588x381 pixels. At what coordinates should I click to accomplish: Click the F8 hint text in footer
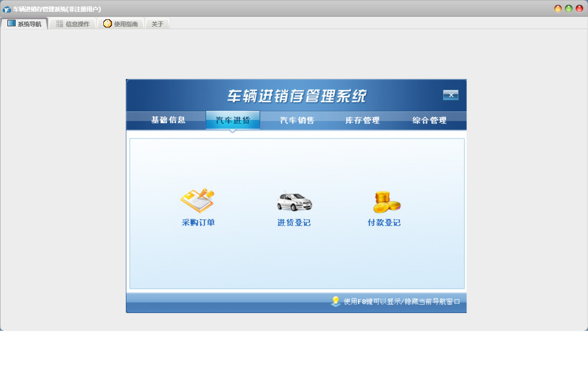click(402, 302)
